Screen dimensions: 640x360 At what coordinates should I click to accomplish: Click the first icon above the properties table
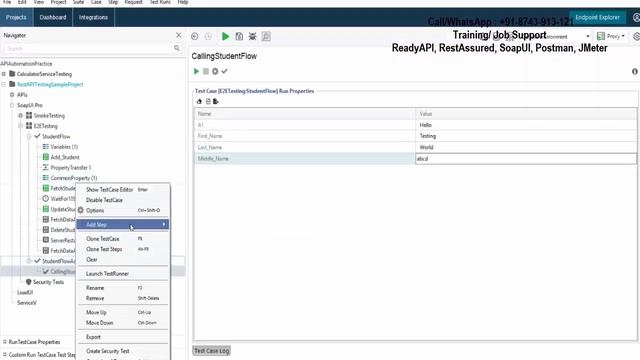tap(199, 101)
